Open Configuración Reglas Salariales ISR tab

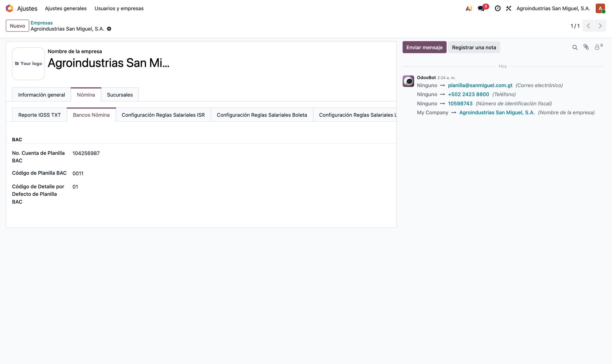coord(163,115)
